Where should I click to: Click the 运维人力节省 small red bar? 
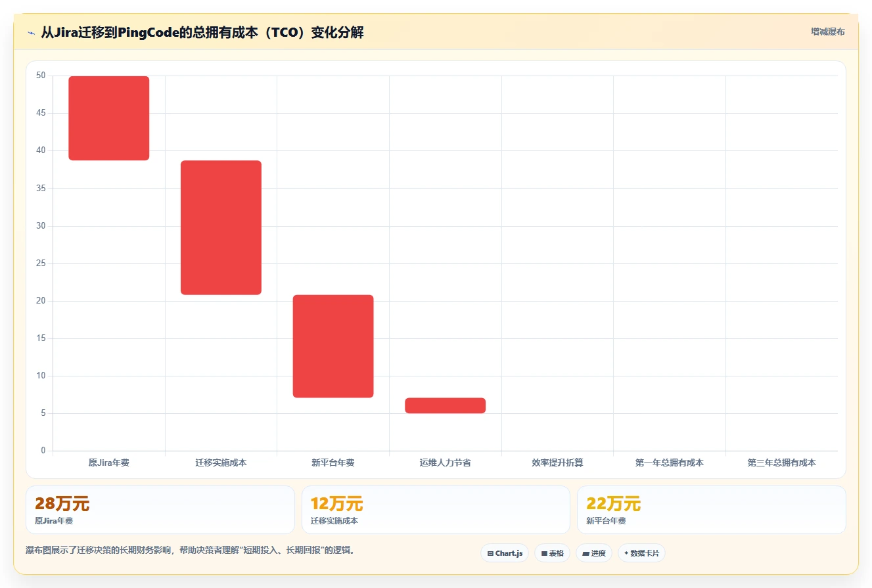click(446, 405)
